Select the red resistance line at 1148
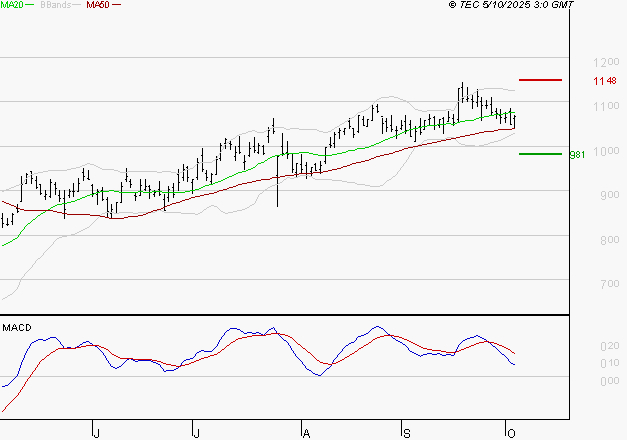The width and height of the screenshot is (627, 440). coord(540,79)
